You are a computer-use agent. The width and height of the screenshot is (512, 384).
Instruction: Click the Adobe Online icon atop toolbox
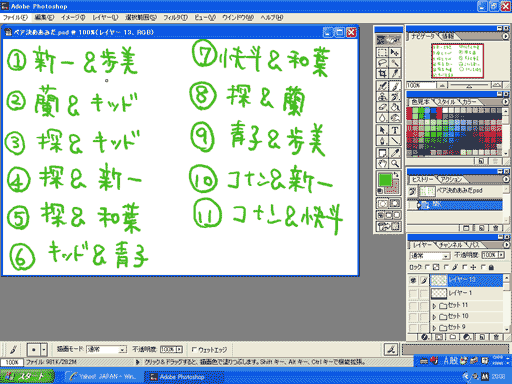point(388,40)
